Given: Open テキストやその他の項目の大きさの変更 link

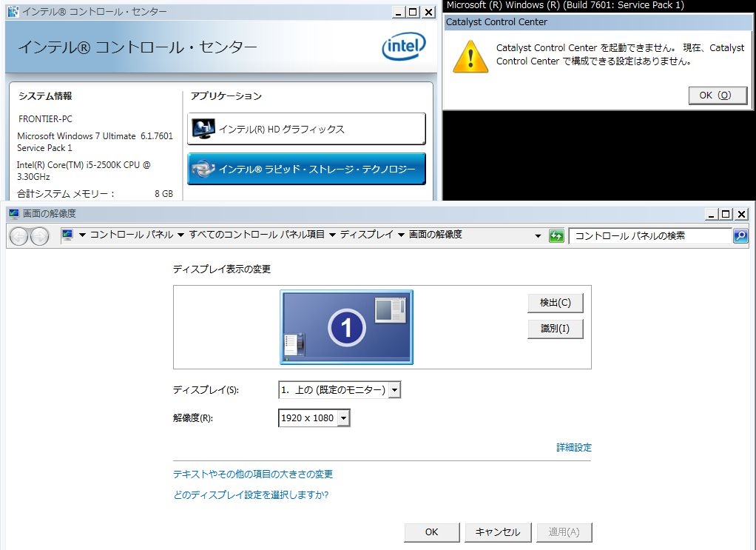Looking at the screenshot, I should pos(253,474).
